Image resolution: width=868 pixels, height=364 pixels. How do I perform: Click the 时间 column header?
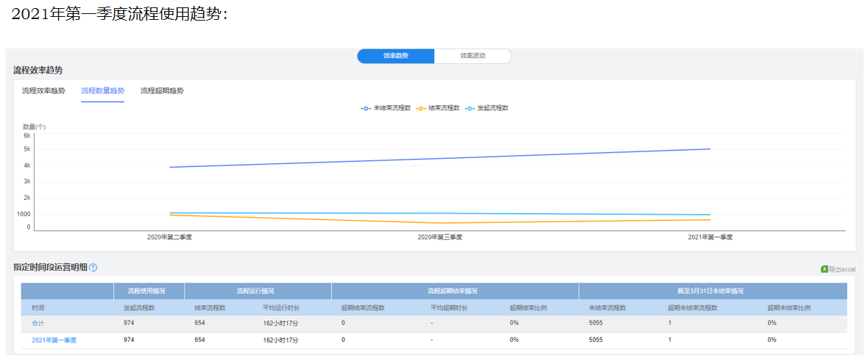click(38, 307)
